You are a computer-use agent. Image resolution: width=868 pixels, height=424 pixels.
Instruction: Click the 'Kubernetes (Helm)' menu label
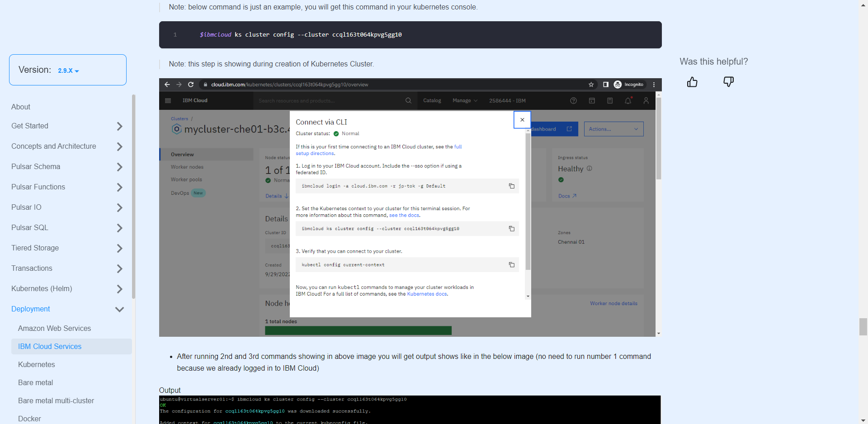point(42,288)
